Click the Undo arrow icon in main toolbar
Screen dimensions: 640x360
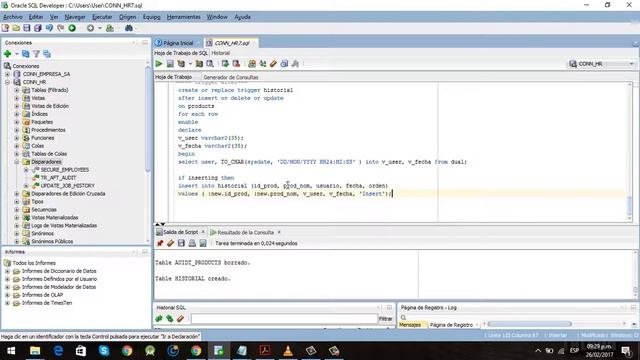tap(49, 28)
